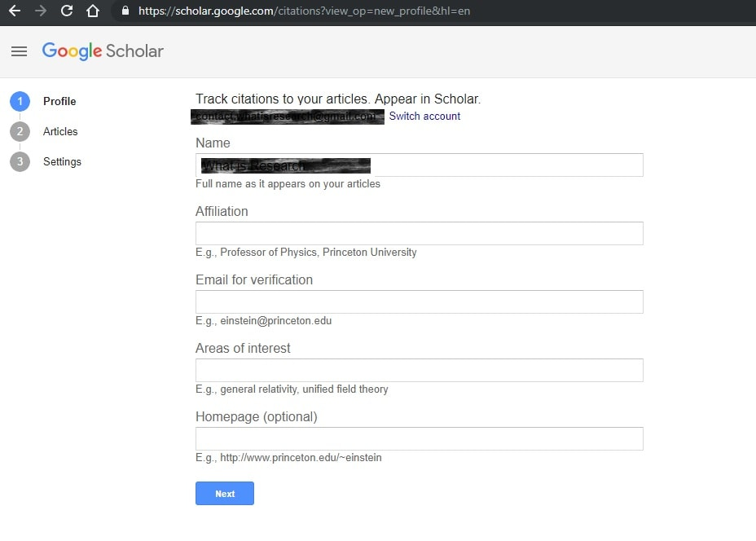Select the Settings step label
756x541 pixels.
click(62, 161)
